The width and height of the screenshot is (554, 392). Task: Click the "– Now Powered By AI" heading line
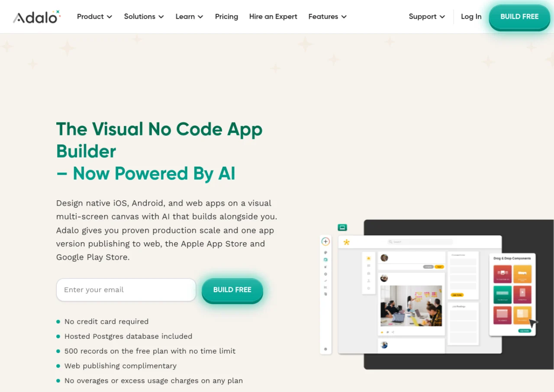pos(146,174)
